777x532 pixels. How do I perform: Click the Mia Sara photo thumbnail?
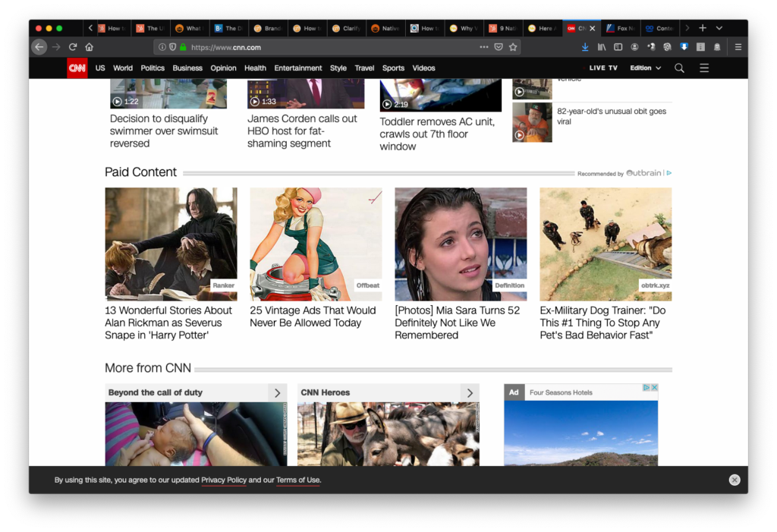point(461,244)
